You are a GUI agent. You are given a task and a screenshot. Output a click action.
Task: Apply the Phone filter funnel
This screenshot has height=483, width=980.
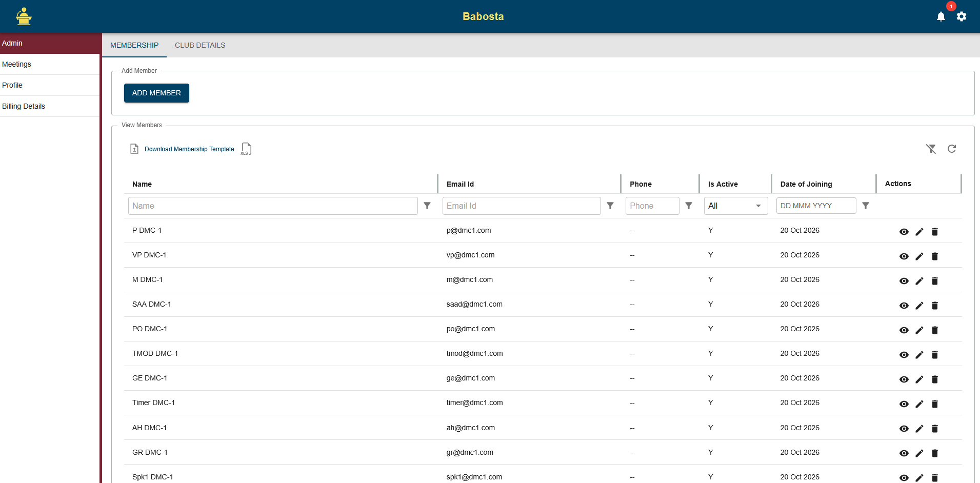pyautogui.click(x=689, y=206)
